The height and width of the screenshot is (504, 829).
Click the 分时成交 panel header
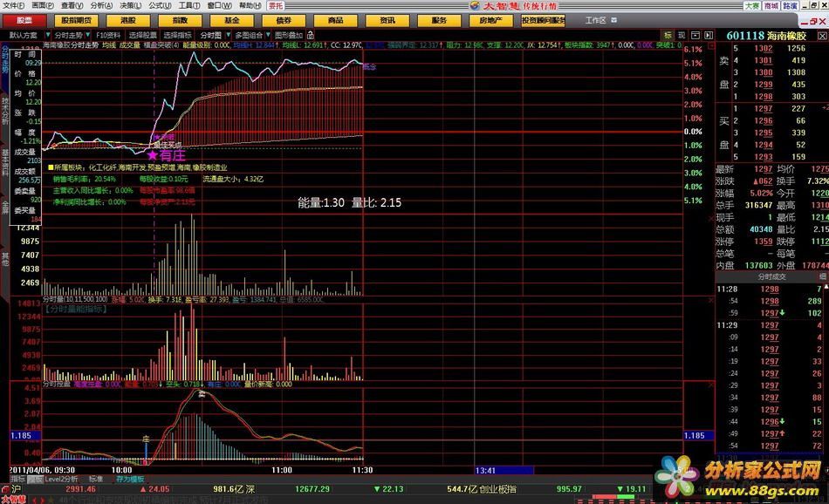pos(771,276)
